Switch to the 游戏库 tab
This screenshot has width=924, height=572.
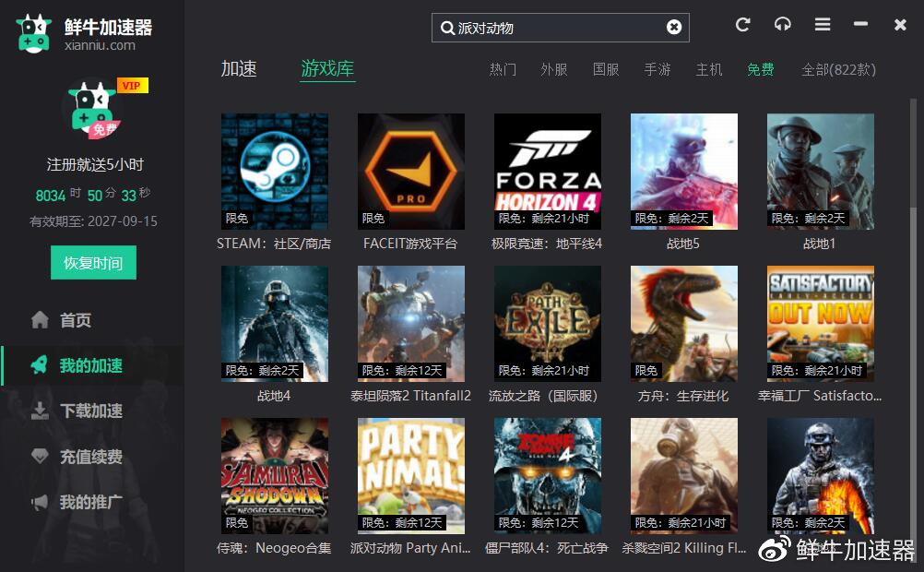(x=327, y=69)
